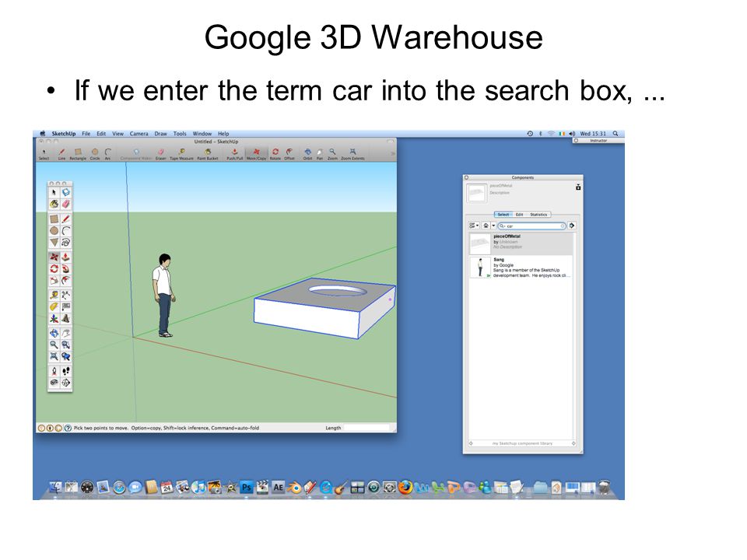The width and height of the screenshot is (747, 560).
Task: Activate the Walk footprints tool in the palette
Action: tap(66, 371)
